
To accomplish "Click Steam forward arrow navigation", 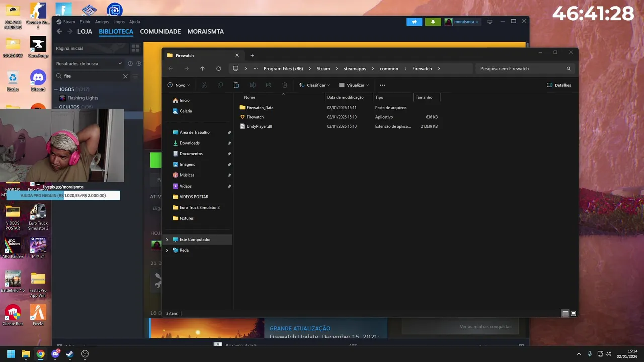I will pos(69,31).
